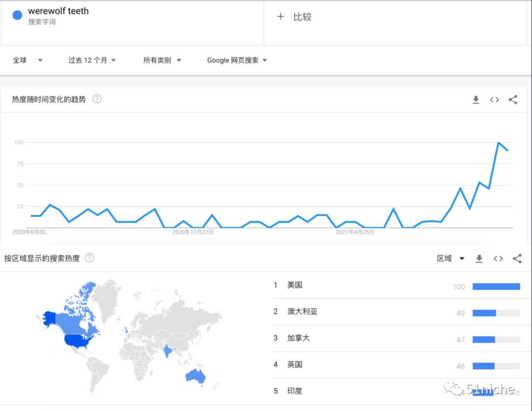532x411 pixels.
Task: Click the blue search term color dot
Action: (x=18, y=15)
